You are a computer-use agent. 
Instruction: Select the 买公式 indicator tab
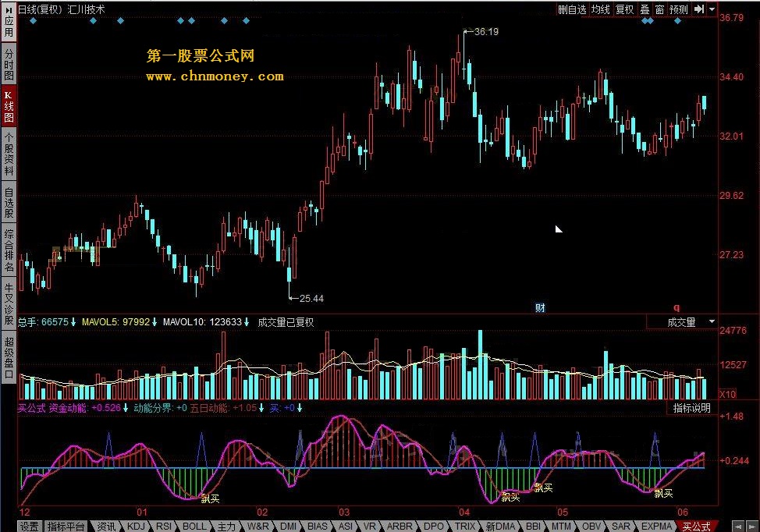point(696,527)
